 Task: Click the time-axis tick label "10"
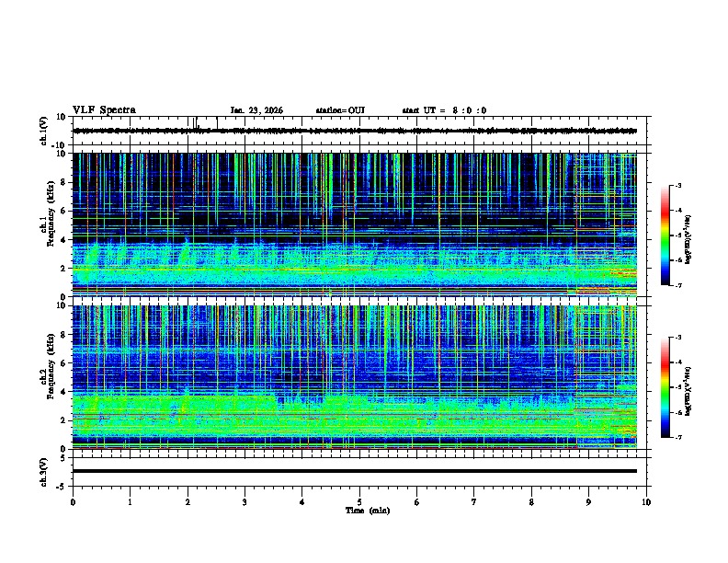coord(646,502)
